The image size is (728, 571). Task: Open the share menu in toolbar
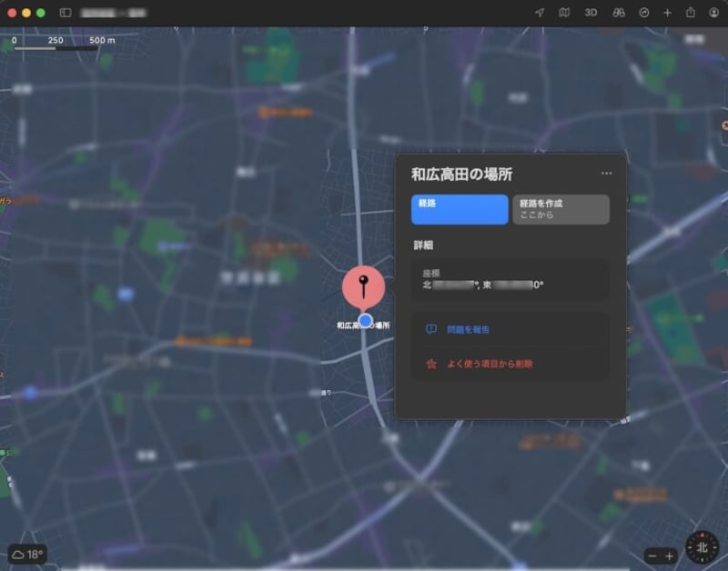(691, 13)
